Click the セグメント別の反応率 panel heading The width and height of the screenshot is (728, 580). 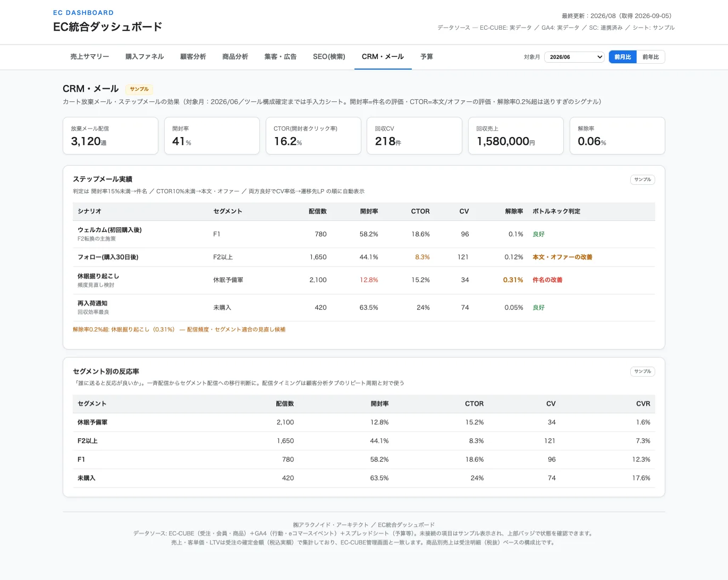[x=106, y=371]
